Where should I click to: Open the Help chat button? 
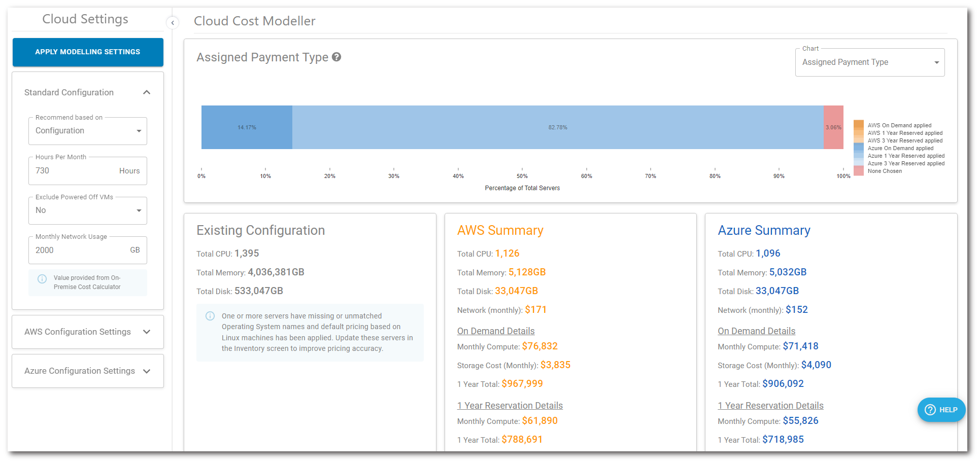[x=941, y=410]
